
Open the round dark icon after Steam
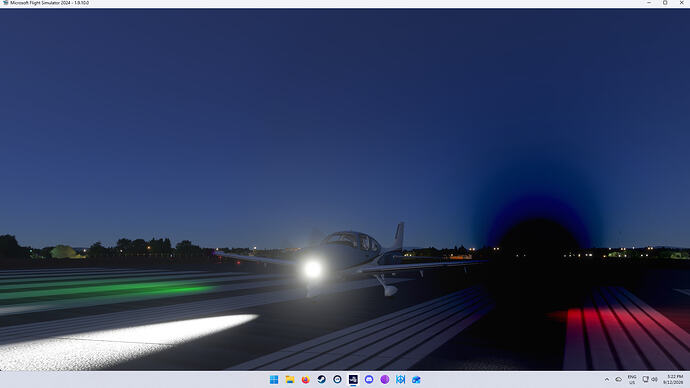[337, 379]
